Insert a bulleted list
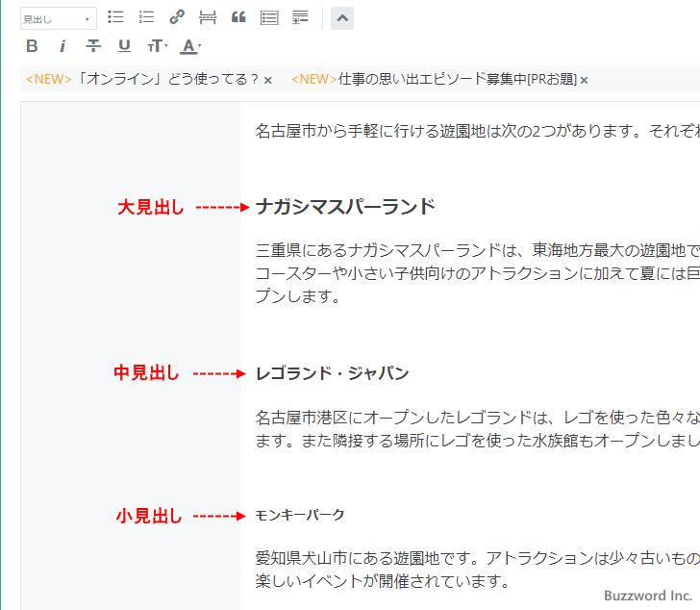Image resolution: width=700 pixels, height=610 pixels. pos(115,18)
